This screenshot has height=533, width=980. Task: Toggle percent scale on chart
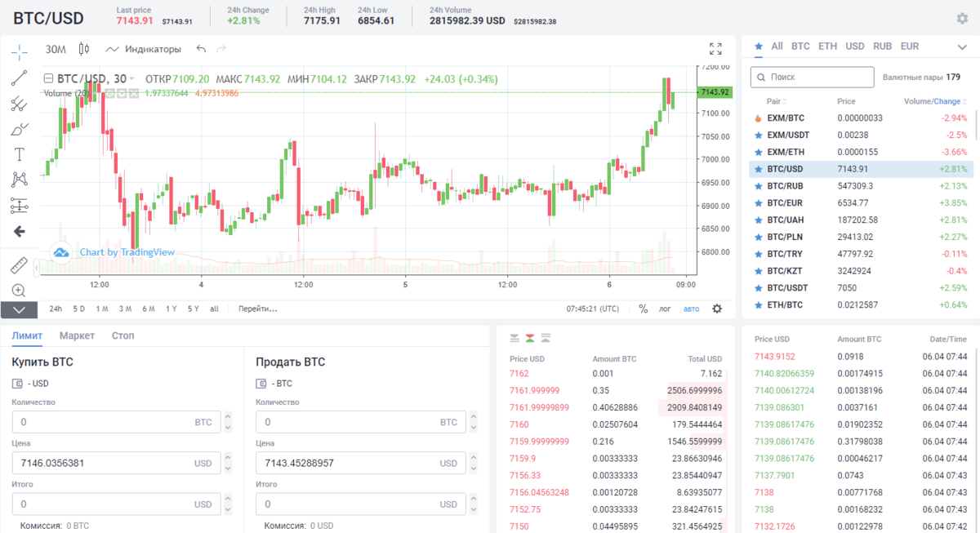[x=643, y=309]
